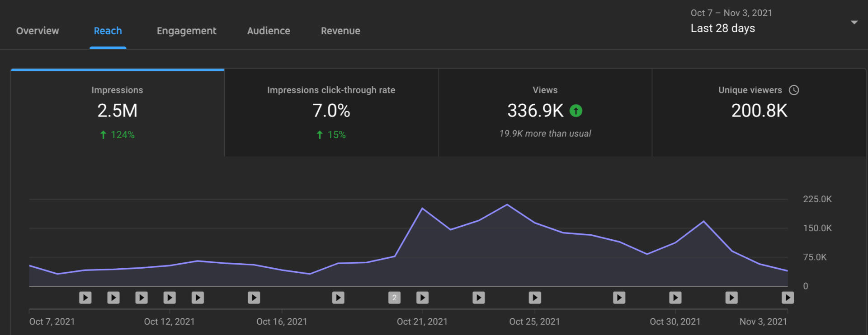Click the video marker above Oct 30, 2021
The image size is (868, 335).
click(x=675, y=298)
